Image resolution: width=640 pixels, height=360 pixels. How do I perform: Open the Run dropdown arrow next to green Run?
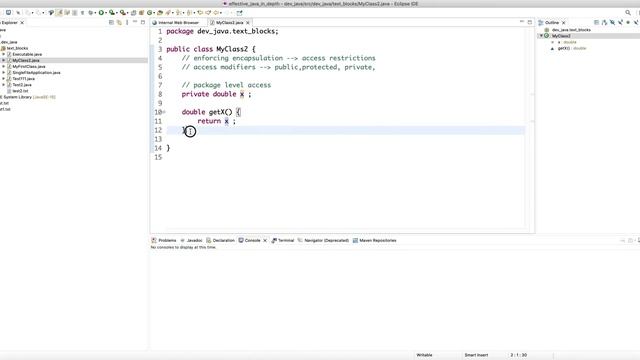point(106,13)
